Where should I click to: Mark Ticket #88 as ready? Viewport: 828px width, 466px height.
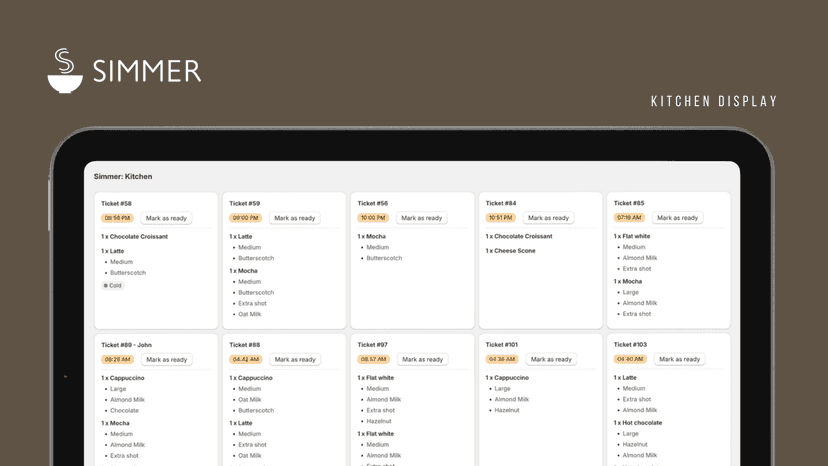pyautogui.click(x=295, y=359)
